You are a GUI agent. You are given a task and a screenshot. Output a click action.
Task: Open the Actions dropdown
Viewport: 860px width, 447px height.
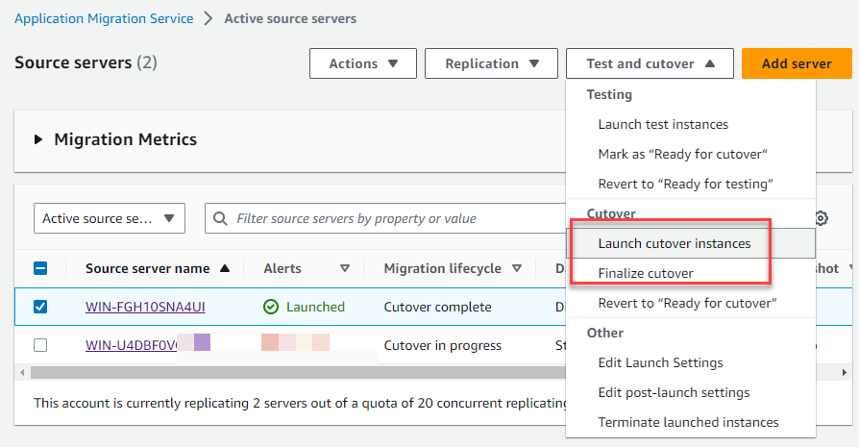(x=363, y=64)
